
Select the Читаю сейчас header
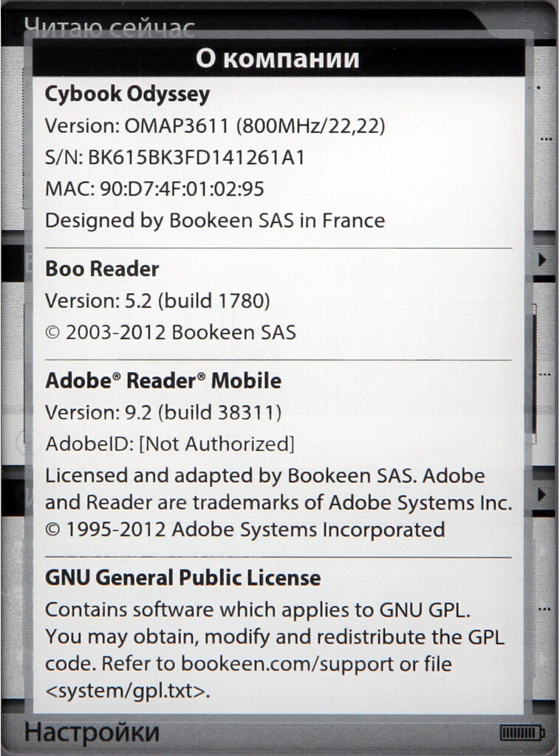click(x=109, y=27)
